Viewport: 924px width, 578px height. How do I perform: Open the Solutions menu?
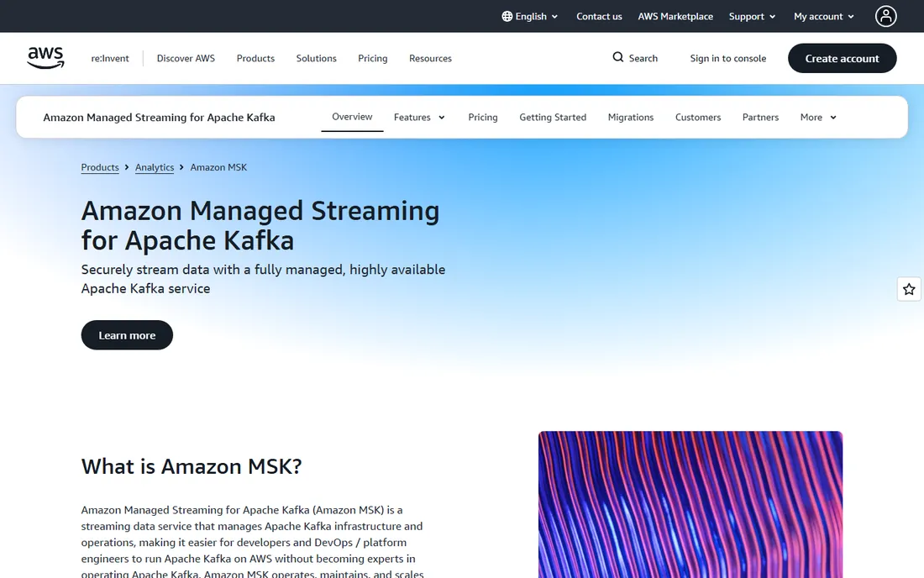click(x=317, y=58)
